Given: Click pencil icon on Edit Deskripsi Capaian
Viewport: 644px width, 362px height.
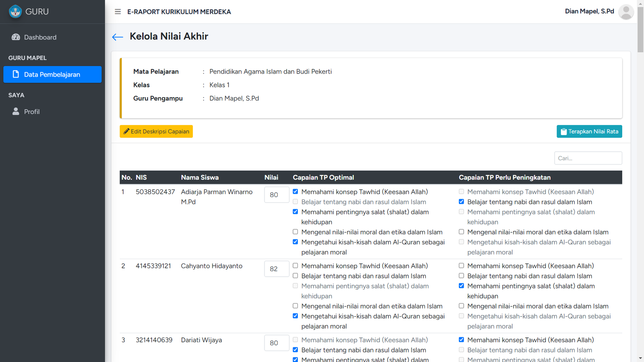Looking at the screenshot, I should 126,131.
